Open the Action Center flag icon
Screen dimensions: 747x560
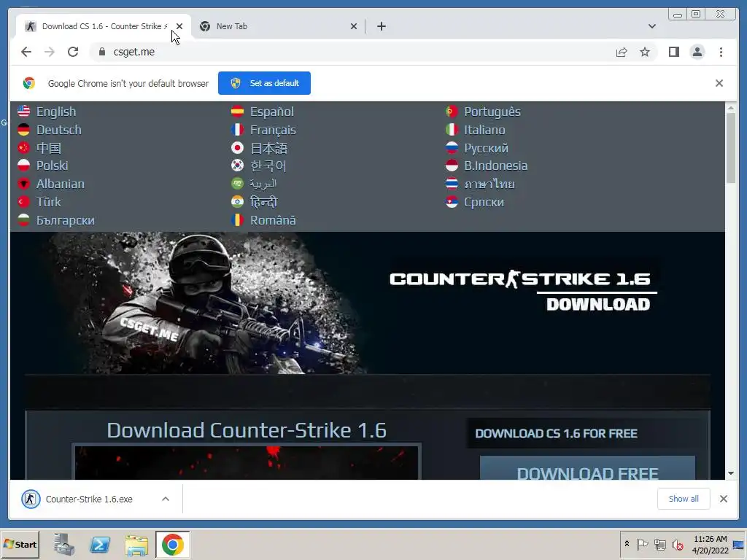point(642,544)
